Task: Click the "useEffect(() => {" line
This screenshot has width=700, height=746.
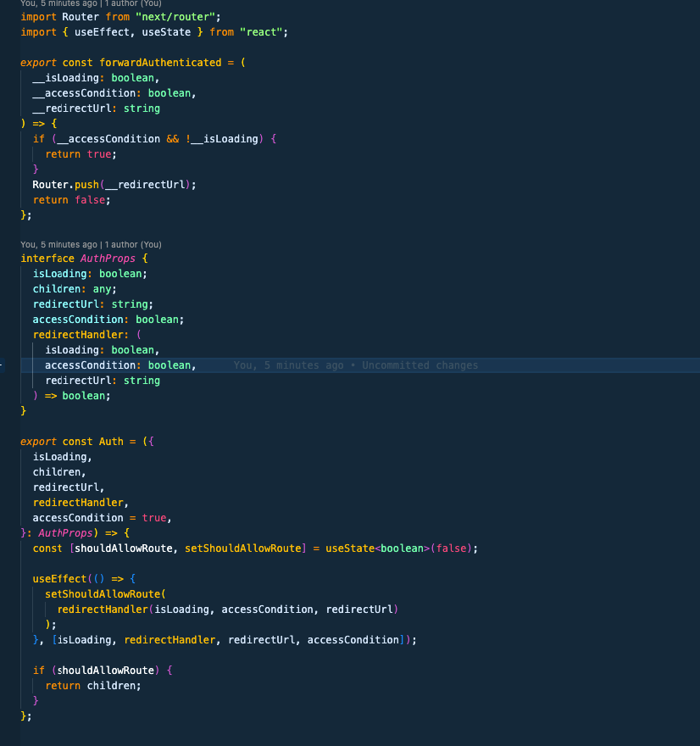Action: click(x=84, y=578)
